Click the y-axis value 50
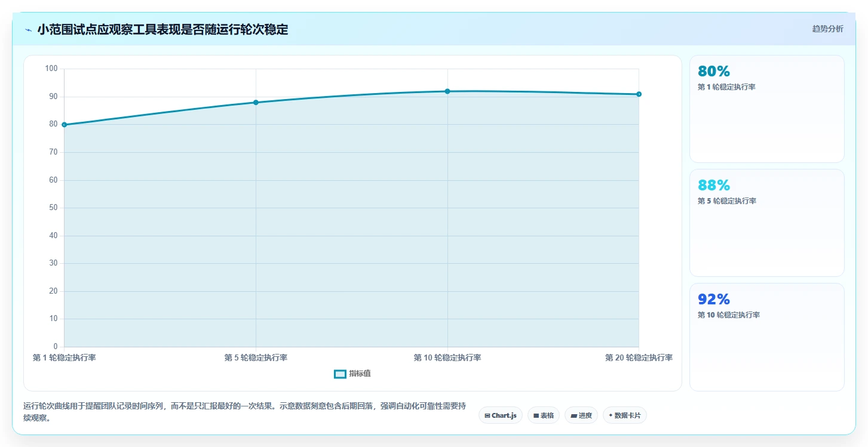 [53, 208]
